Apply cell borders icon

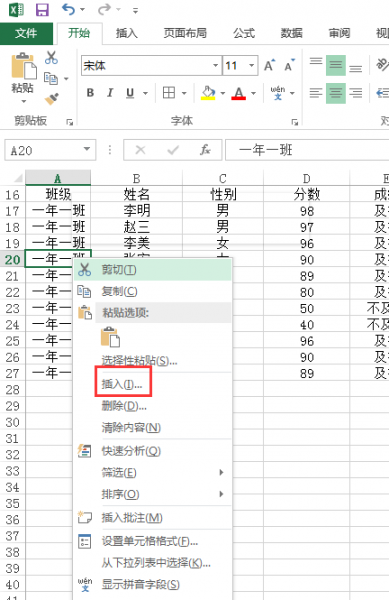[x=169, y=93]
